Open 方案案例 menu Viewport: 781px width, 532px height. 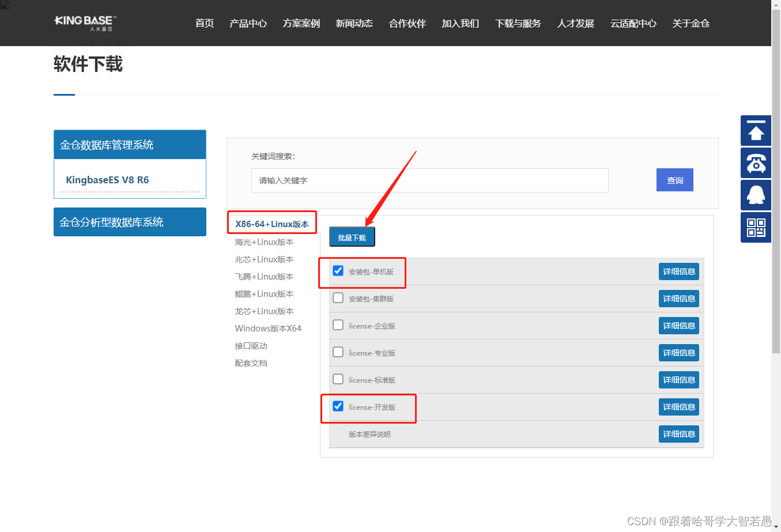301,24
